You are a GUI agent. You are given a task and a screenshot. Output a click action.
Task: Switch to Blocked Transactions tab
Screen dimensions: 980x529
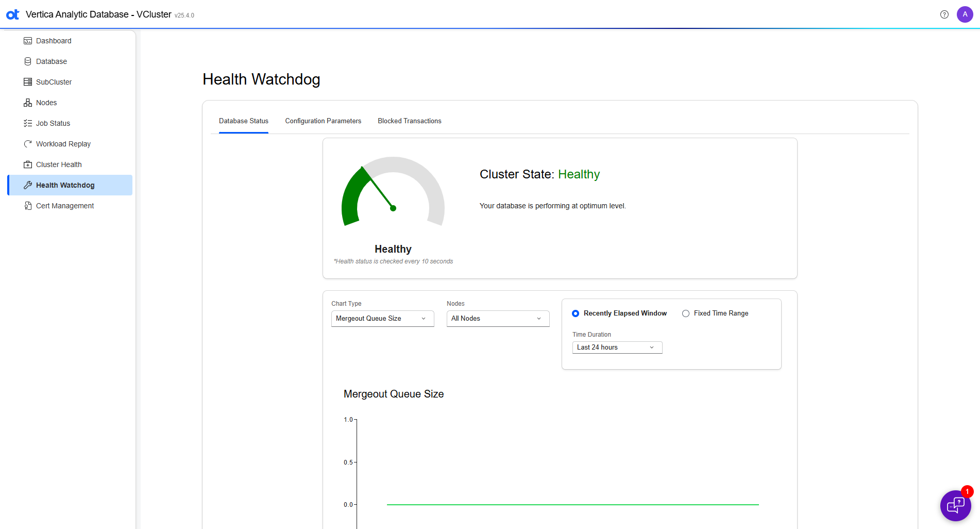pos(409,121)
